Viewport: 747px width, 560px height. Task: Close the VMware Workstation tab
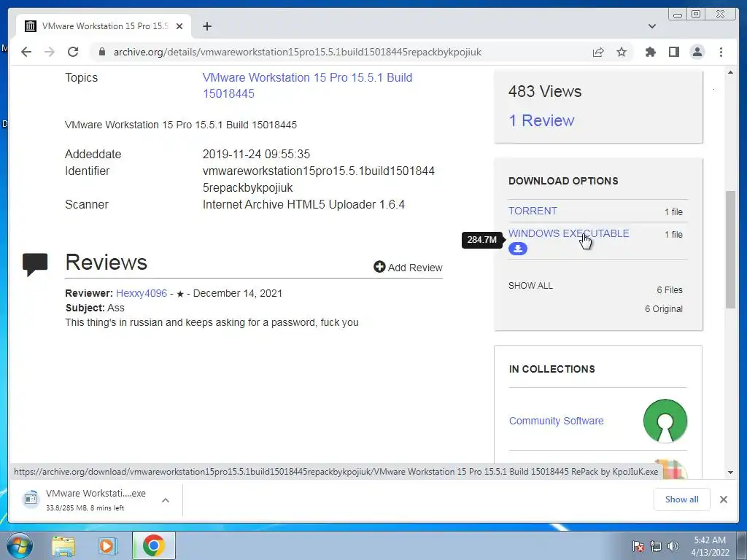[x=179, y=26]
